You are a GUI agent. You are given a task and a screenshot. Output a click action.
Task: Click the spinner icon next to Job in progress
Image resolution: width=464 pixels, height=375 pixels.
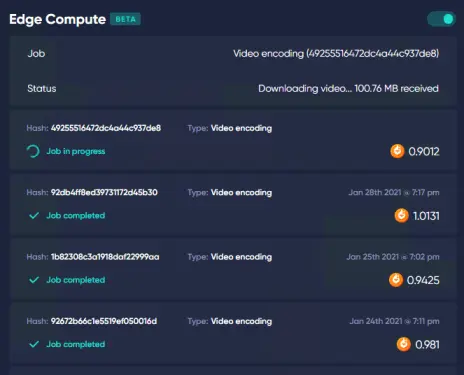click(x=33, y=151)
